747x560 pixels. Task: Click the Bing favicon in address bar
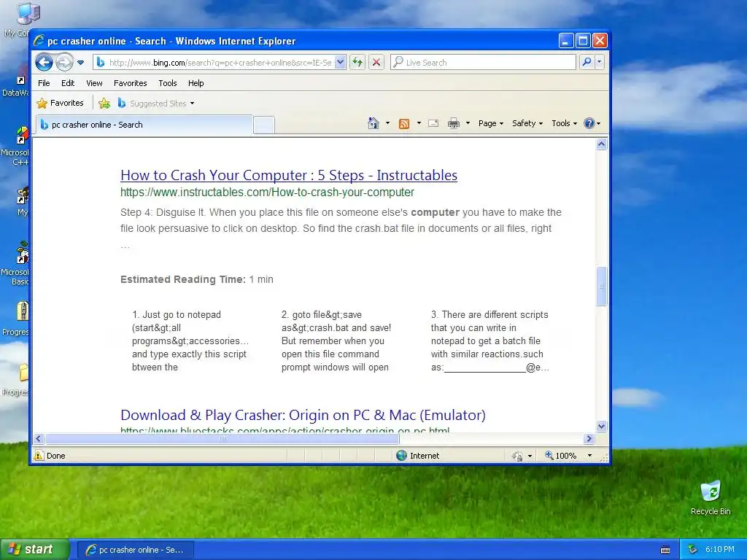click(101, 63)
